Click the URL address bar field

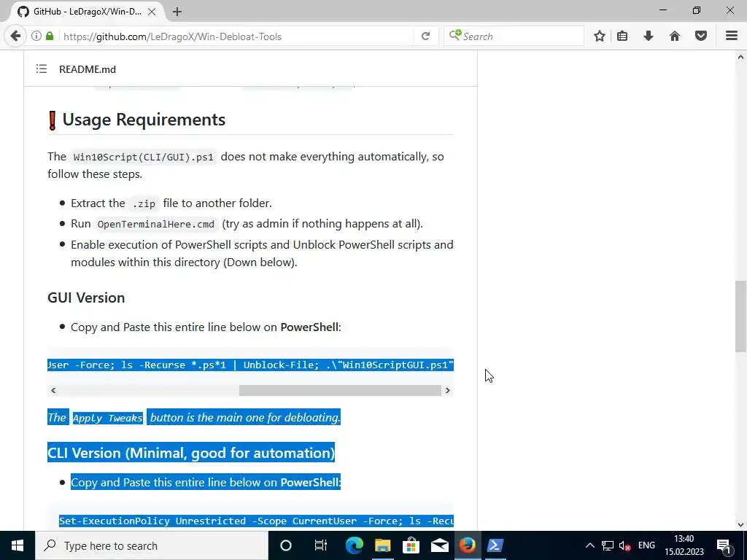click(236, 36)
